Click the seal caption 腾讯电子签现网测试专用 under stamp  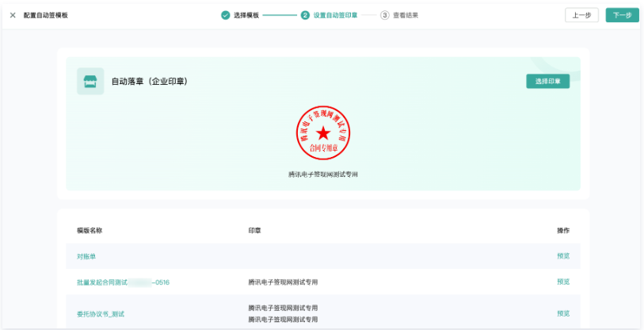click(x=323, y=174)
